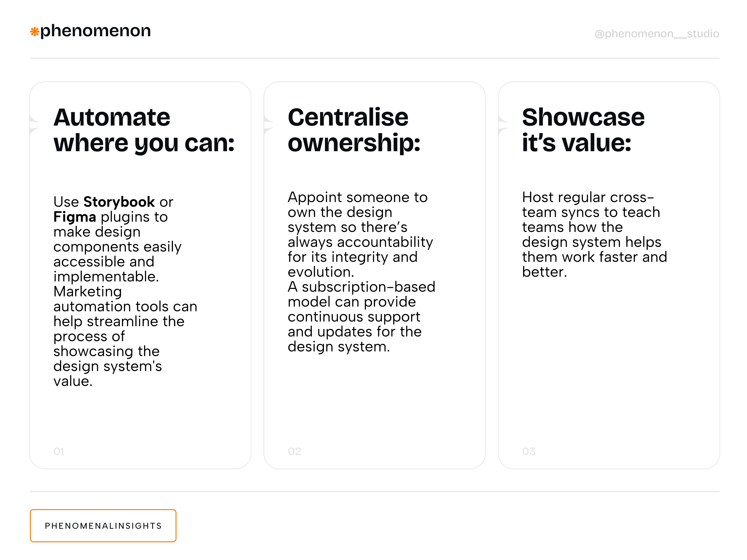747x560 pixels.
Task: Click the "phenomenon" wordmark in the header
Action: (x=95, y=31)
